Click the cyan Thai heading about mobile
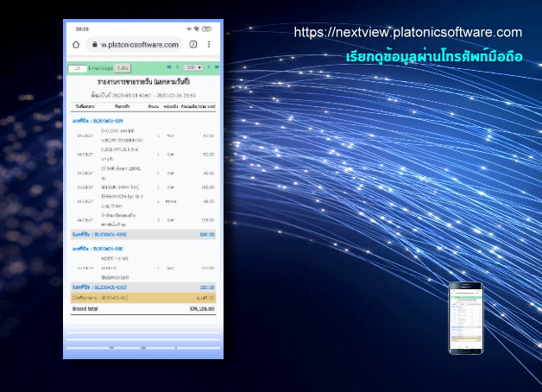 [434, 57]
